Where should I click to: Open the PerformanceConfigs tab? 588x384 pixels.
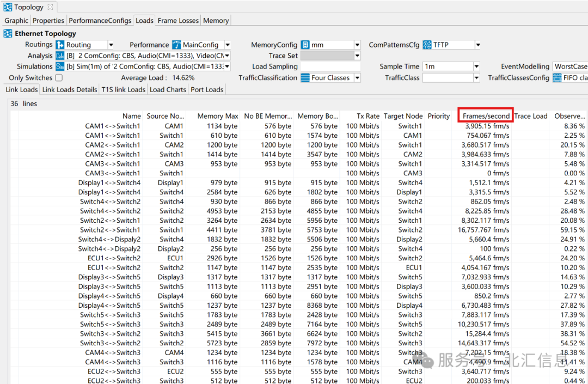[x=100, y=20]
